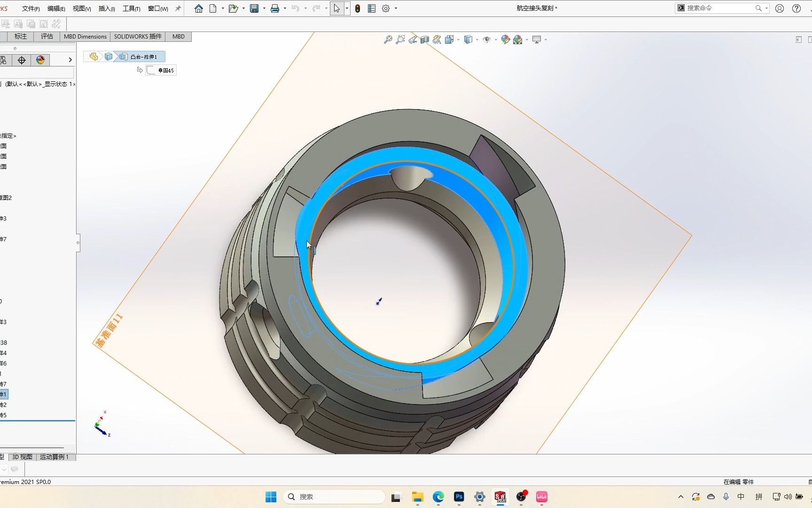
Task: Click 凸台-拉伸1 in the breadcrumb
Action: coord(142,56)
